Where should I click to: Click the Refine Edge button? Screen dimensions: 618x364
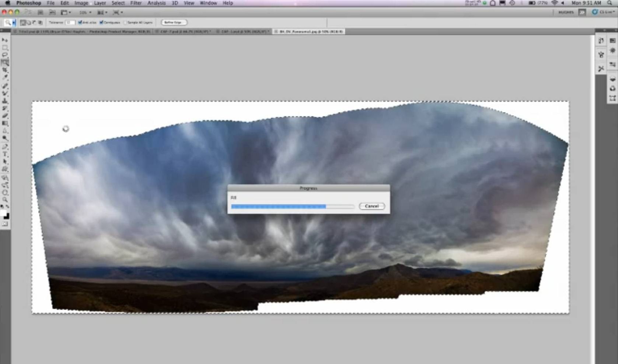click(x=174, y=22)
